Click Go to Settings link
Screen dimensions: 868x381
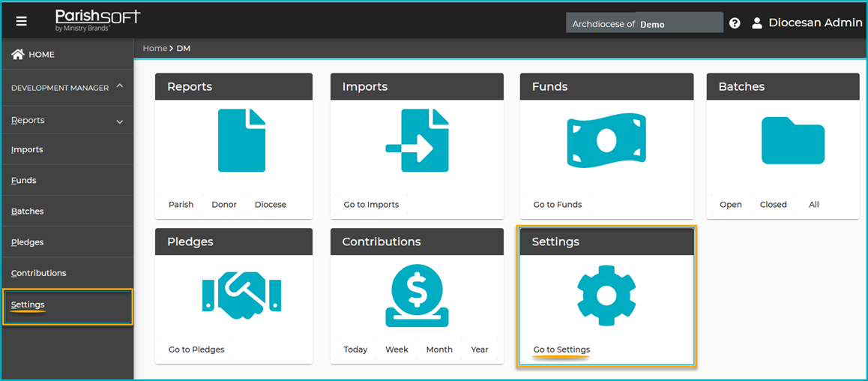pos(562,350)
